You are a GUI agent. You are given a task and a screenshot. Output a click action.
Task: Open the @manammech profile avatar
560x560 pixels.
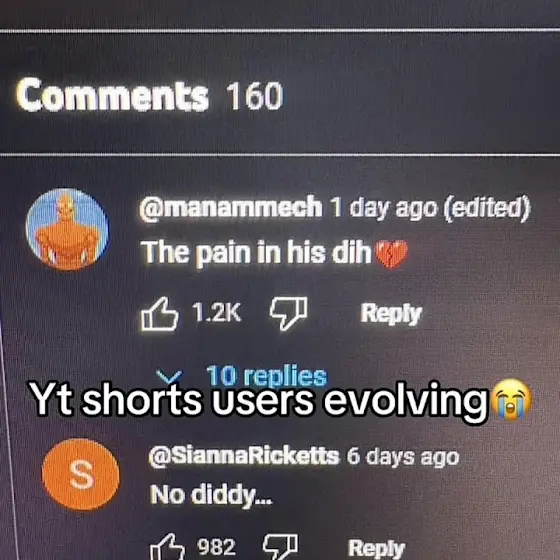click(x=67, y=229)
